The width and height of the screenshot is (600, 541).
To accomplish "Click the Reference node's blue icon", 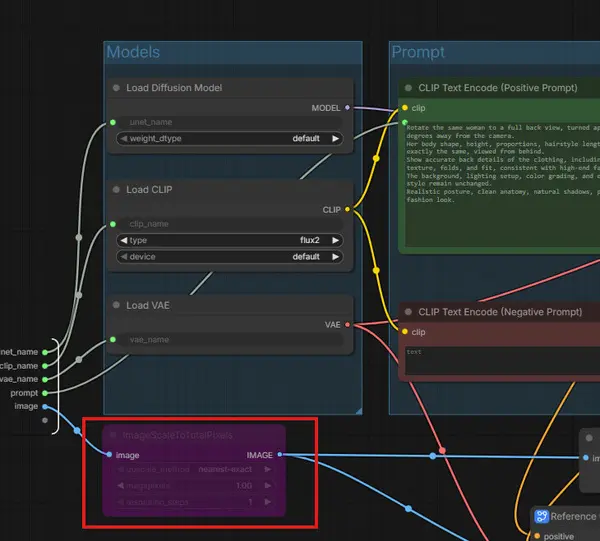I will point(541,516).
